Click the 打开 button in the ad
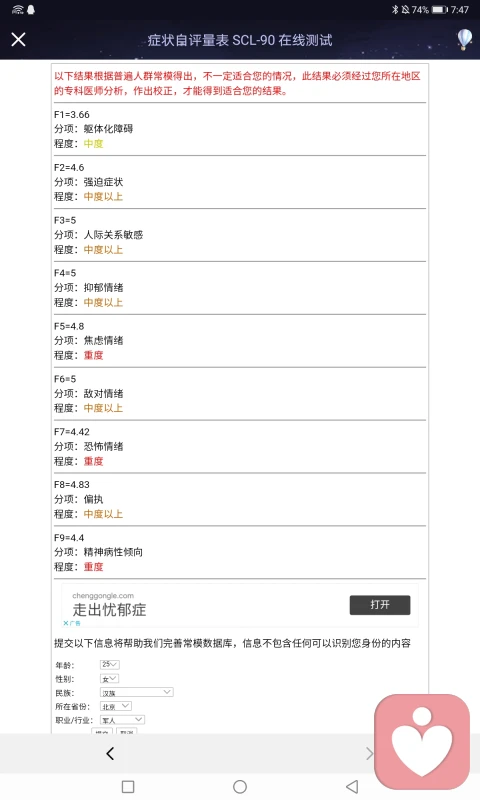The image size is (480, 800). [380, 605]
